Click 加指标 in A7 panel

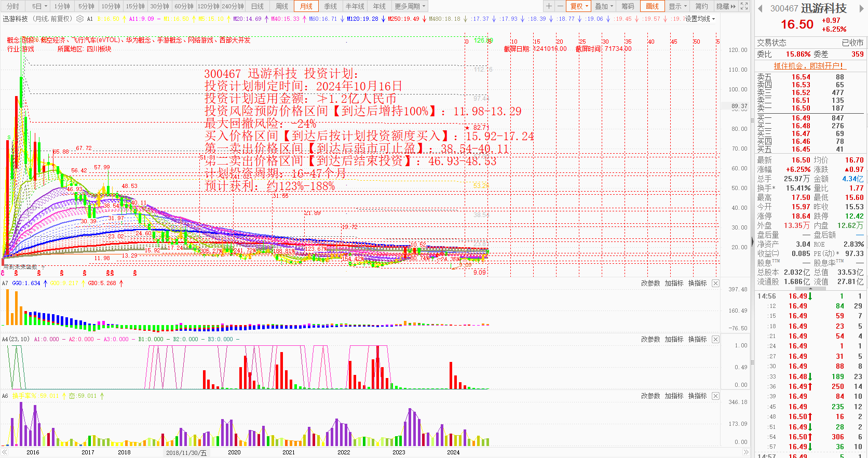(674, 283)
